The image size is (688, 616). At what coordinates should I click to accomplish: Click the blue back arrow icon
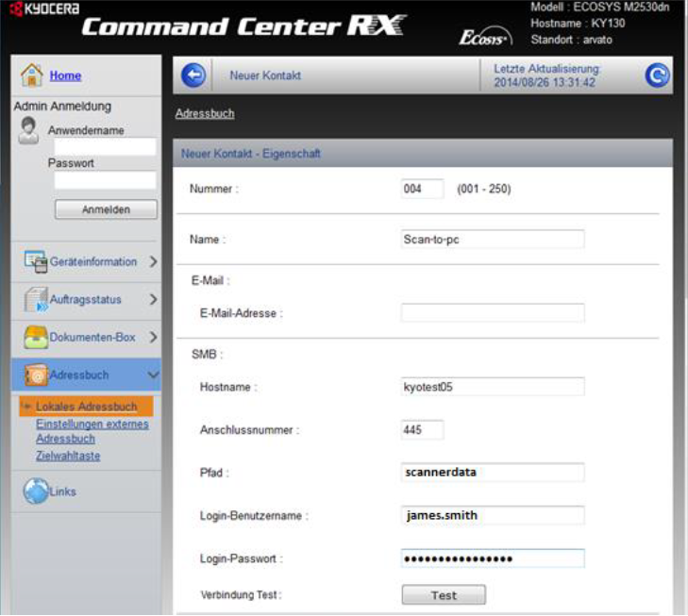193,75
